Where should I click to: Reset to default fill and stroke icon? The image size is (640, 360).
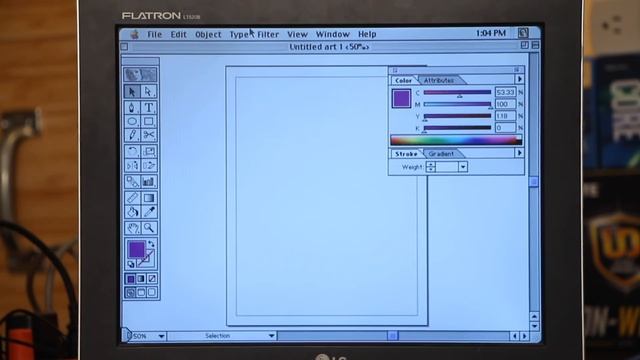pos(131,264)
